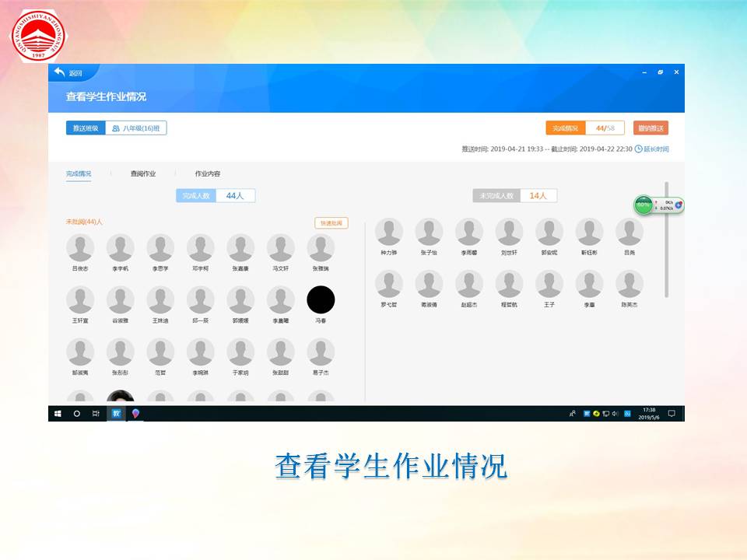This screenshot has height=560, width=747.
Task: Open the 八年级(16)班 class selector
Action: tap(136, 128)
